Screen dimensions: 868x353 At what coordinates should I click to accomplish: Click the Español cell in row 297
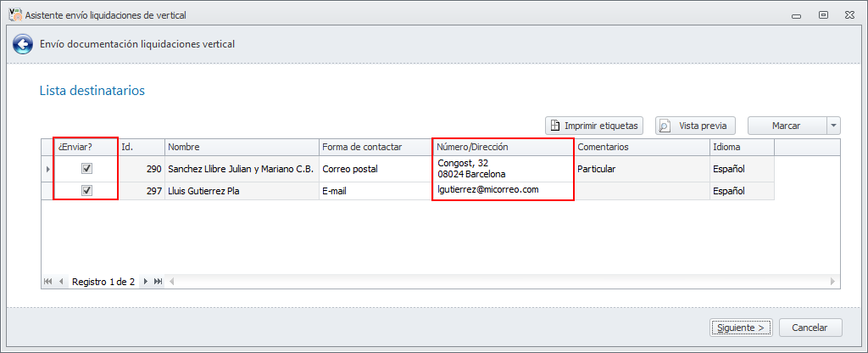point(743,191)
